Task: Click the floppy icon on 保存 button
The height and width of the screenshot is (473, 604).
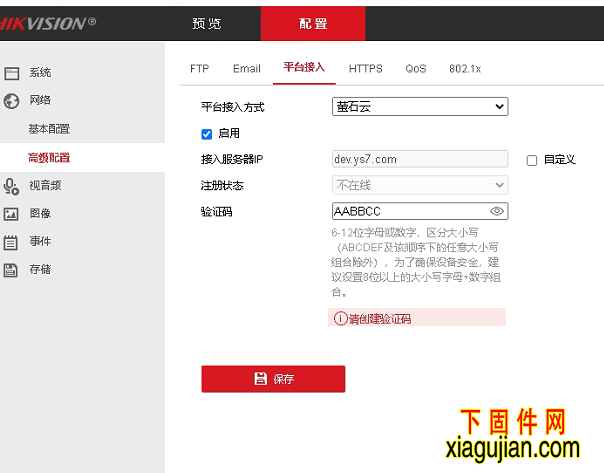Action: (261, 379)
